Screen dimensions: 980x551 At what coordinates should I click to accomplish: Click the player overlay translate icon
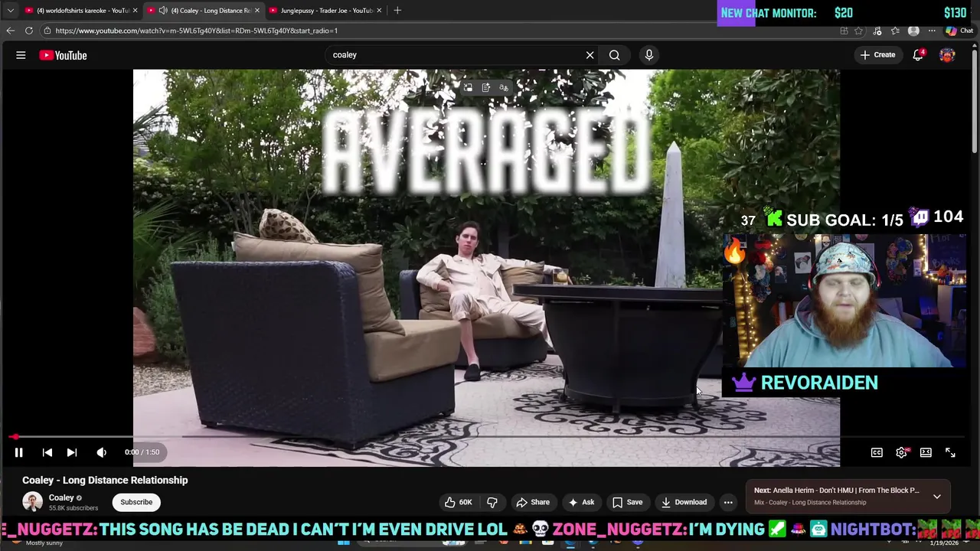(x=503, y=88)
